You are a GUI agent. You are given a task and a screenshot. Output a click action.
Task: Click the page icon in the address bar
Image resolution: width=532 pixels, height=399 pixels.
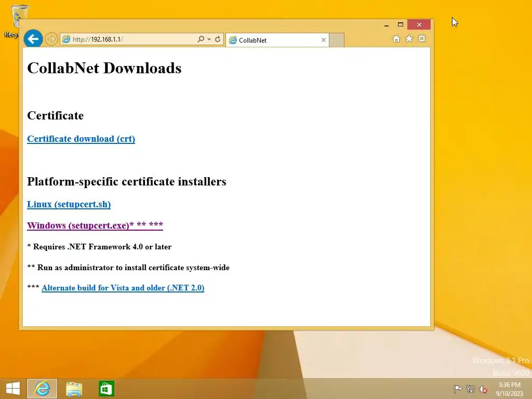tap(66, 39)
